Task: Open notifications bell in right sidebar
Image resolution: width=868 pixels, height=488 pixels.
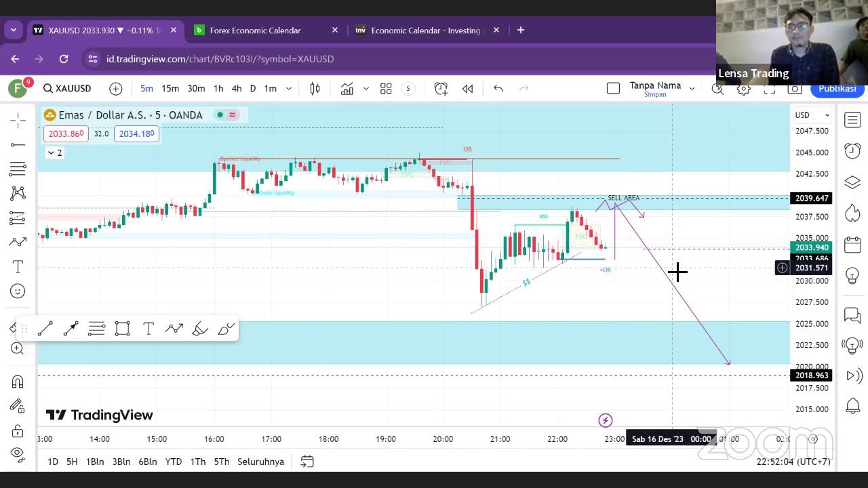Action: [x=852, y=406]
